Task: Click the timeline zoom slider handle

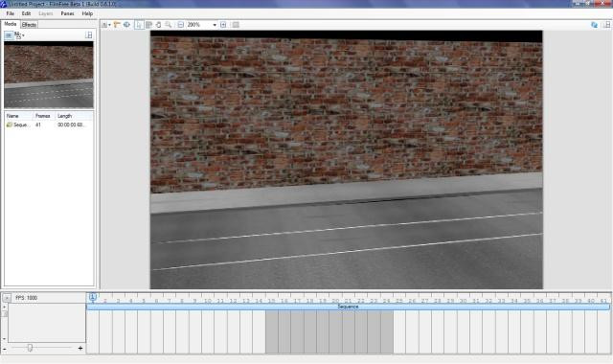Action: coord(30,347)
